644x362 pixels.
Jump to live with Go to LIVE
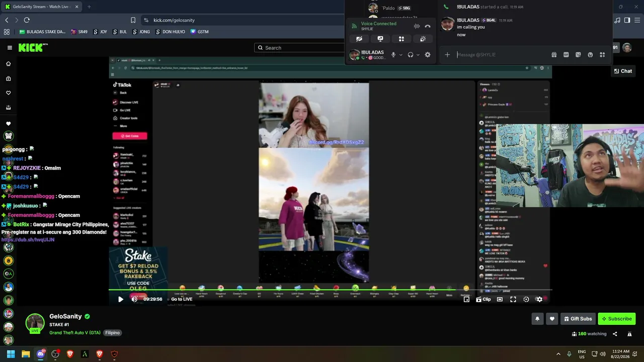click(x=182, y=299)
